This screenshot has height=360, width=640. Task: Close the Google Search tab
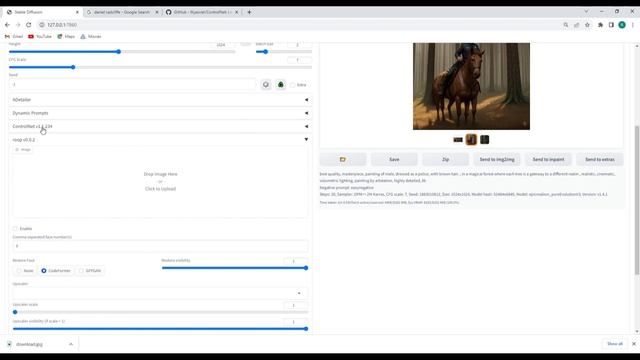click(x=157, y=12)
